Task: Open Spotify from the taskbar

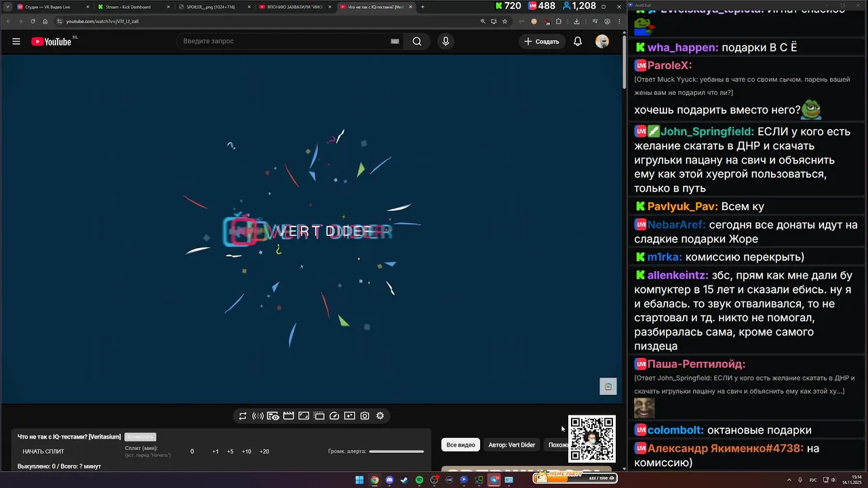Action: (x=419, y=480)
